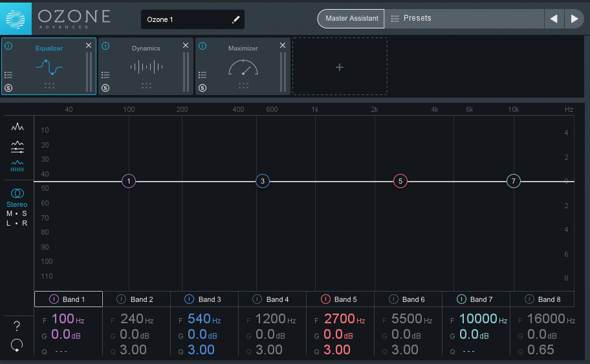This screenshot has width=590, height=364.
Task: Toggle the Band 2 power button
Action: coord(121,299)
